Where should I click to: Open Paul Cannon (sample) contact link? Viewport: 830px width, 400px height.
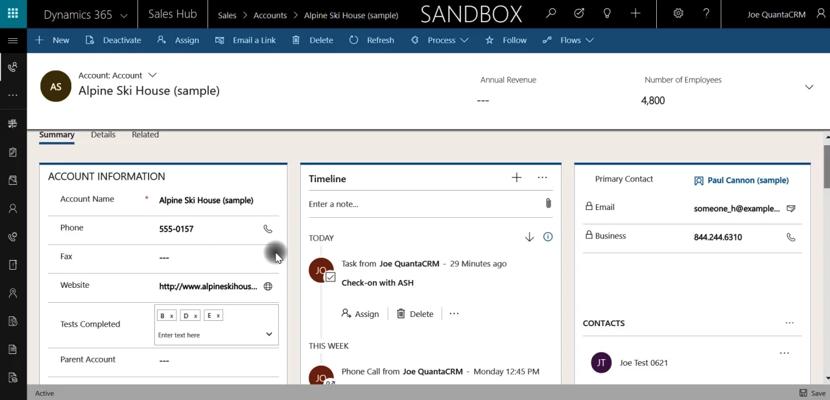pos(747,181)
